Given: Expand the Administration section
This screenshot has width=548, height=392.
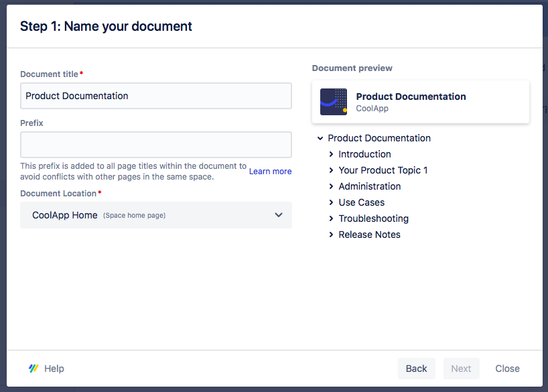Looking at the screenshot, I should pyautogui.click(x=330, y=186).
